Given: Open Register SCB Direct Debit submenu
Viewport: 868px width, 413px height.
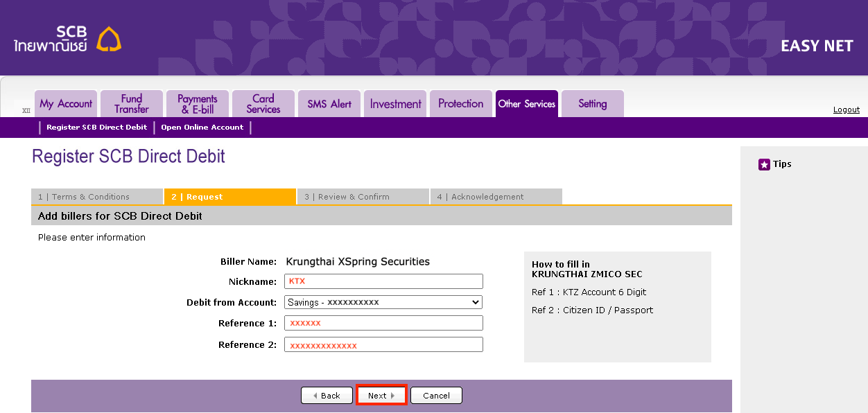Looking at the screenshot, I should click(97, 128).
